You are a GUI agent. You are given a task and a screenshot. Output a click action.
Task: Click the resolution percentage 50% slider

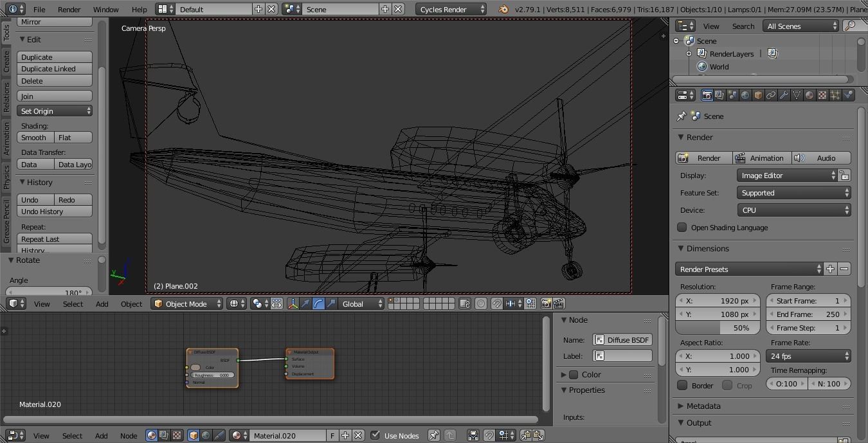tap(718, 327)
